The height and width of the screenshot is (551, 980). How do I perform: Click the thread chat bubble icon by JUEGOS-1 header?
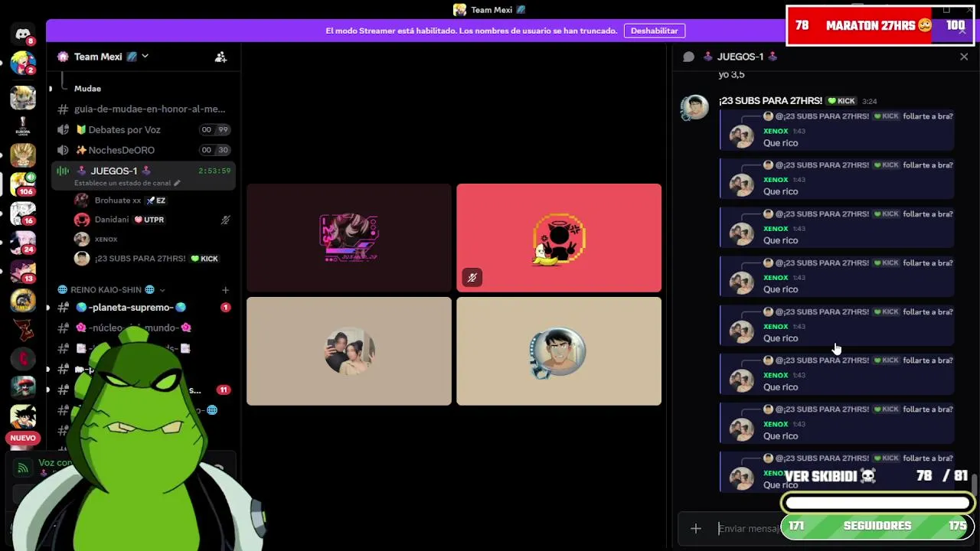[x=688, y=57]
